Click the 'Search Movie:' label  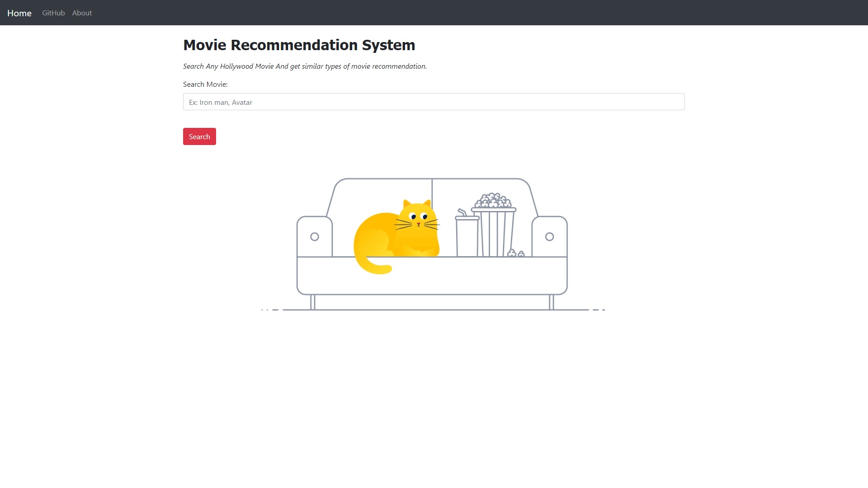[205, 84]
